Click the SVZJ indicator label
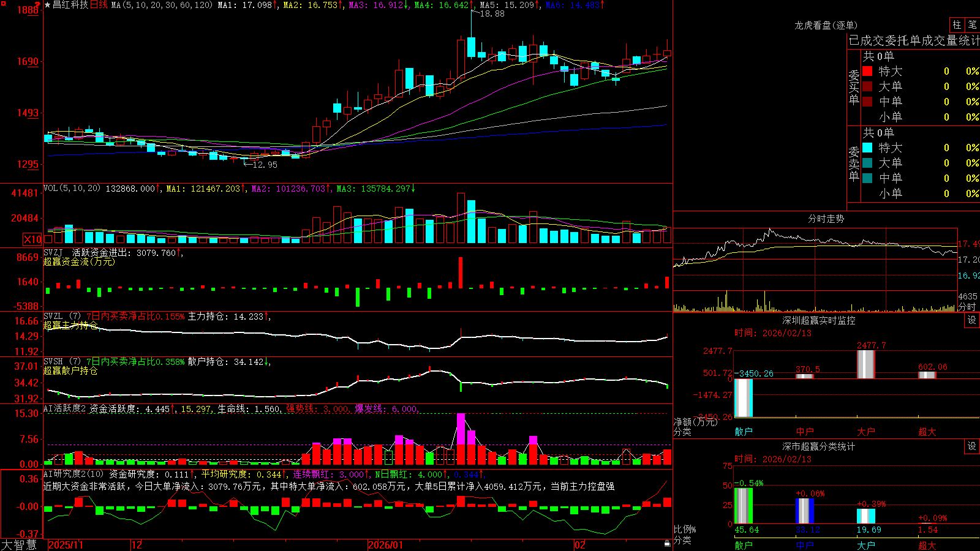The height and width of the screenshot is (551, 980). click(x=53, y=252)
